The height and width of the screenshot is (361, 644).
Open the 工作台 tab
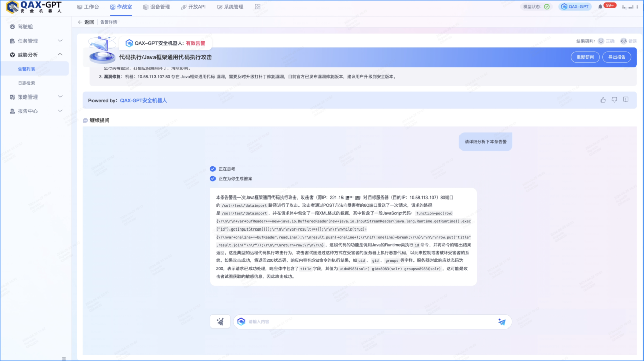pyautogui.click(x=88, y=7)
